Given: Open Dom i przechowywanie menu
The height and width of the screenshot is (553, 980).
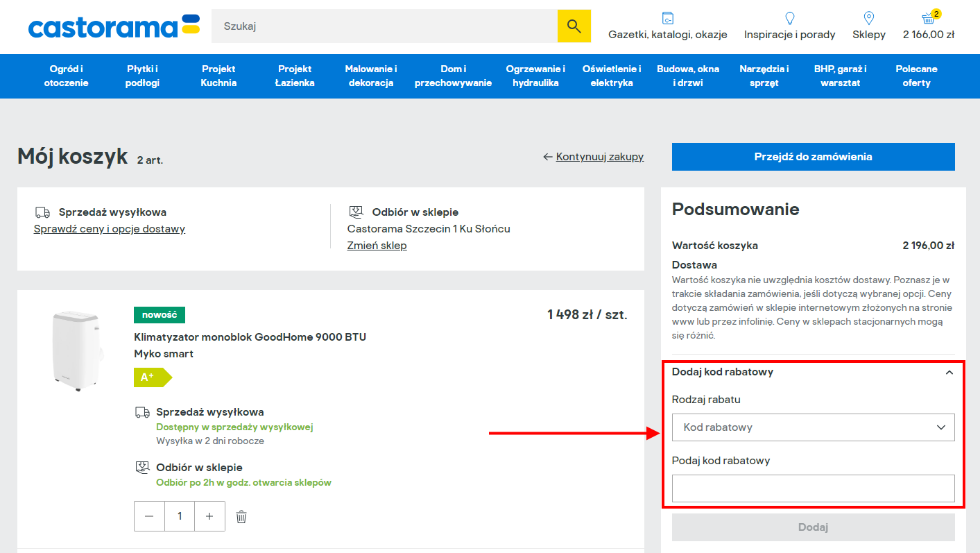Looking at the screenshot, I should (453, 76).
